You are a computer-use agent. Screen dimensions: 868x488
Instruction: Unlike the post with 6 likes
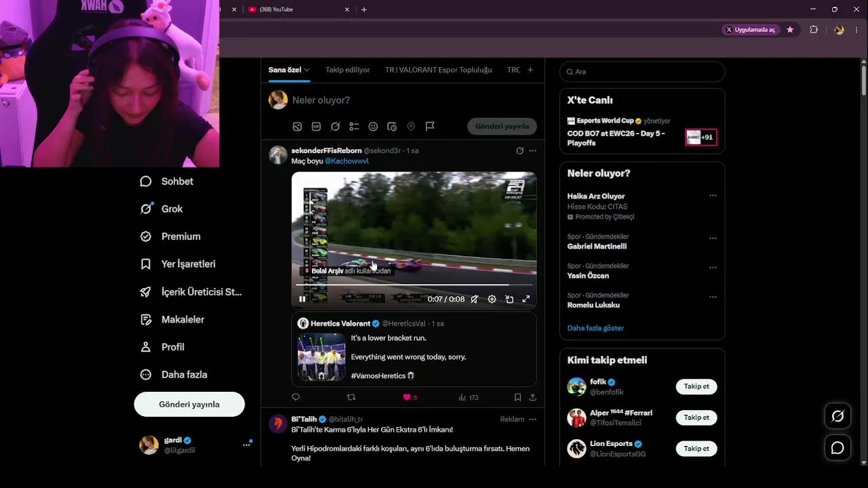tap(410, 397)
